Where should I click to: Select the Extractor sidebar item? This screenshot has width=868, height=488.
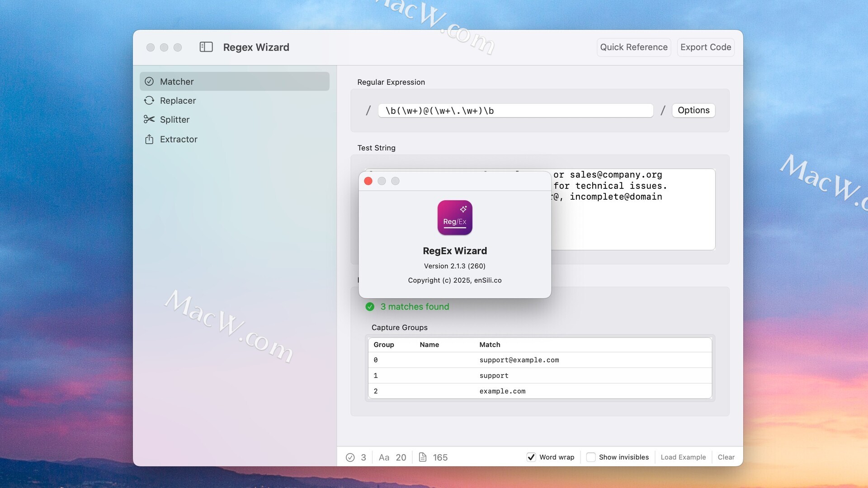(179, 139)
